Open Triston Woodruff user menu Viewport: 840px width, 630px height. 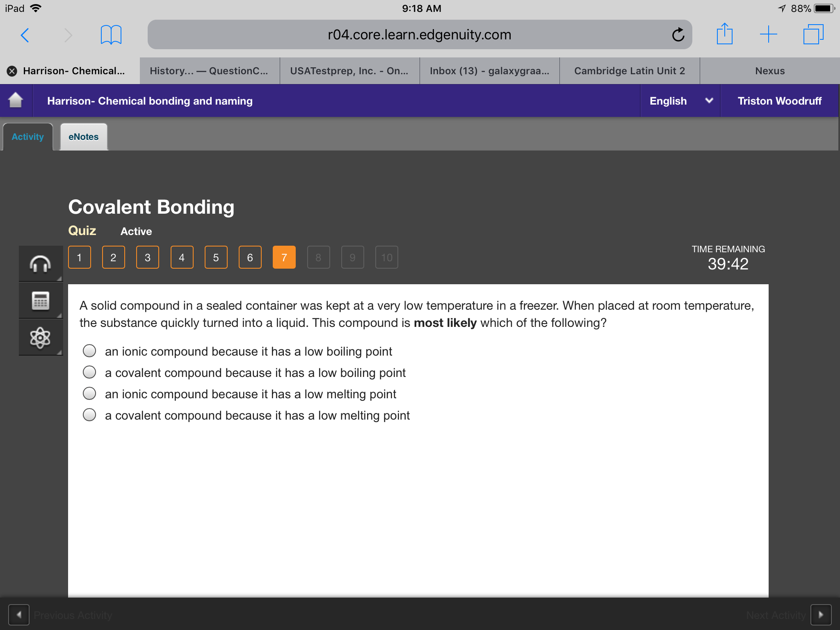click(x=779, y=101)
